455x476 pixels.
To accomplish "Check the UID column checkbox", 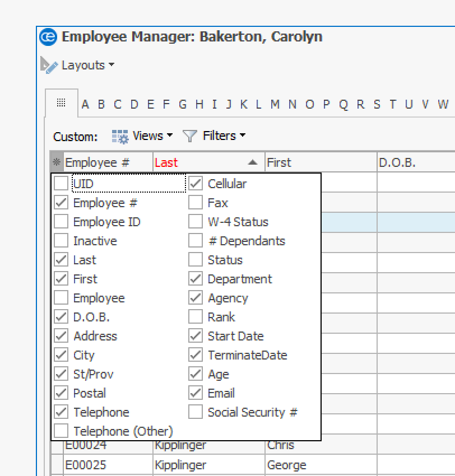I will pyautogui.click(x=61, y=183).
